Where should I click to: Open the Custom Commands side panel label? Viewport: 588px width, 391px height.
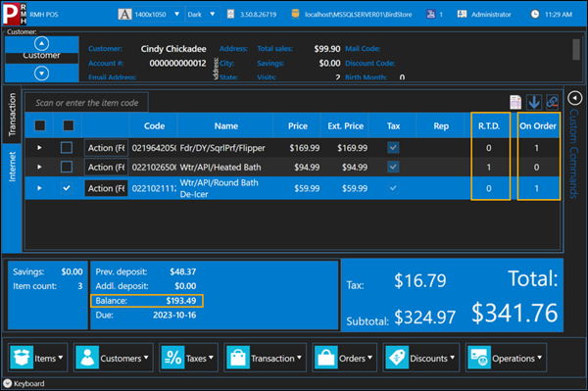(573, 154)
